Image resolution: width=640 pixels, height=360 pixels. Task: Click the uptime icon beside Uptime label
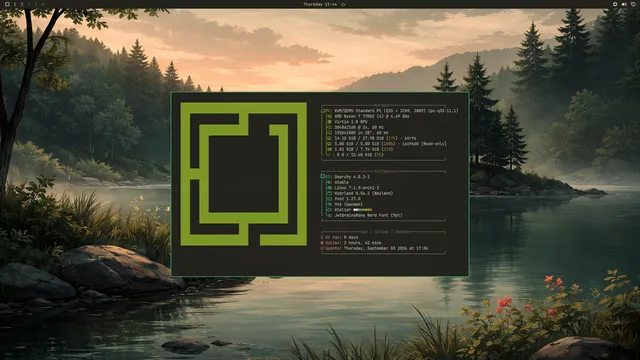click(x=322, y=242)
